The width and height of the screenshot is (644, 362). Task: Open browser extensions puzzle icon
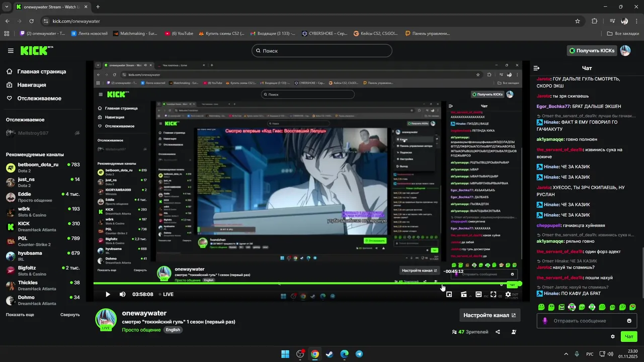click(595, 21)
